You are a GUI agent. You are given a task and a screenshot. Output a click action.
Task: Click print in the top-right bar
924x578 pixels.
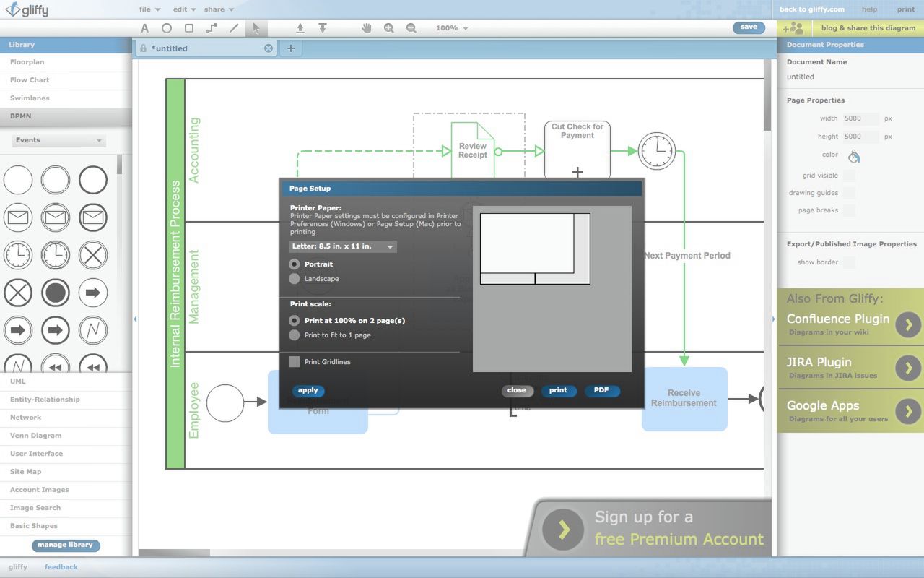906,9
